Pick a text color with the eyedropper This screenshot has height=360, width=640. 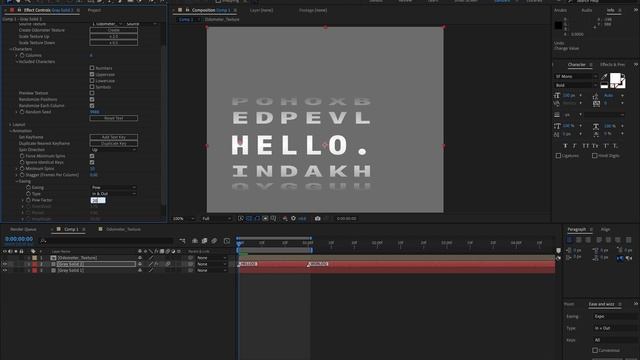point(604,77)
